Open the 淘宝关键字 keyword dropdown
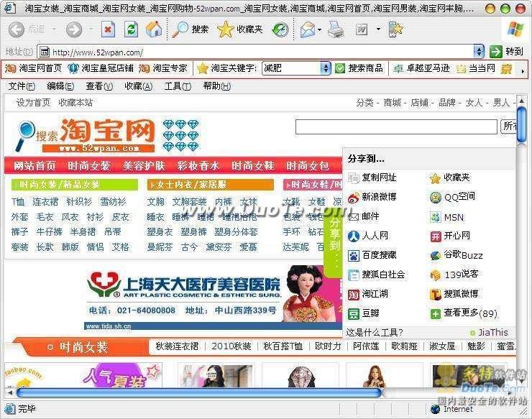The height and width of the screenshot is (419, 532). click(x=326, y=68)
